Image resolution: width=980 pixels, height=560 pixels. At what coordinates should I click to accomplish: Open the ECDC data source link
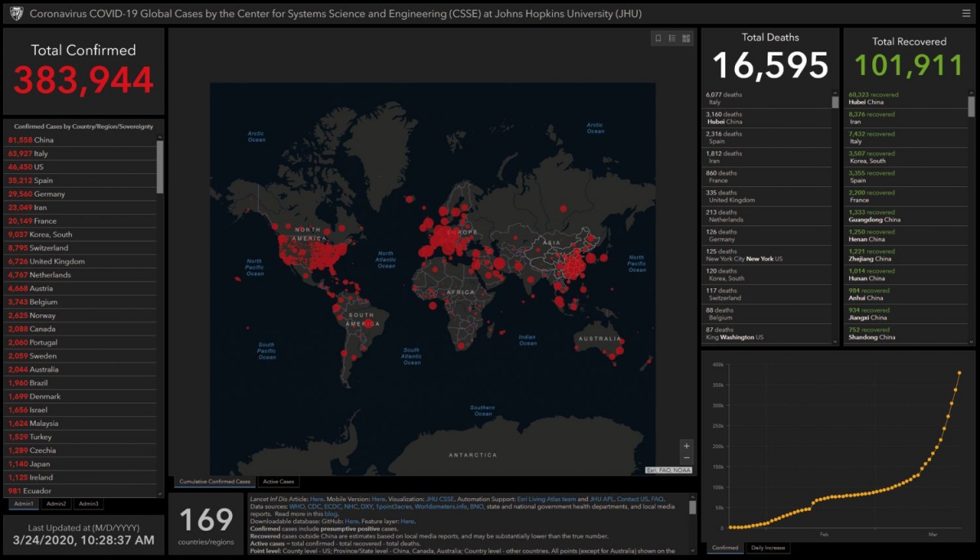pyautogui.click(x=332, y=506)
